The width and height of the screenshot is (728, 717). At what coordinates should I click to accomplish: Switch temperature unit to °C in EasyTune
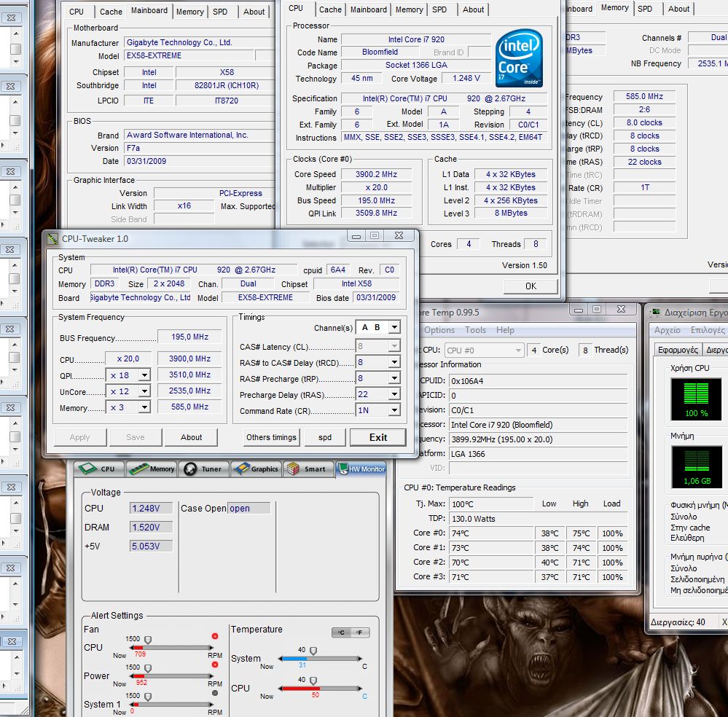[341, 632]
